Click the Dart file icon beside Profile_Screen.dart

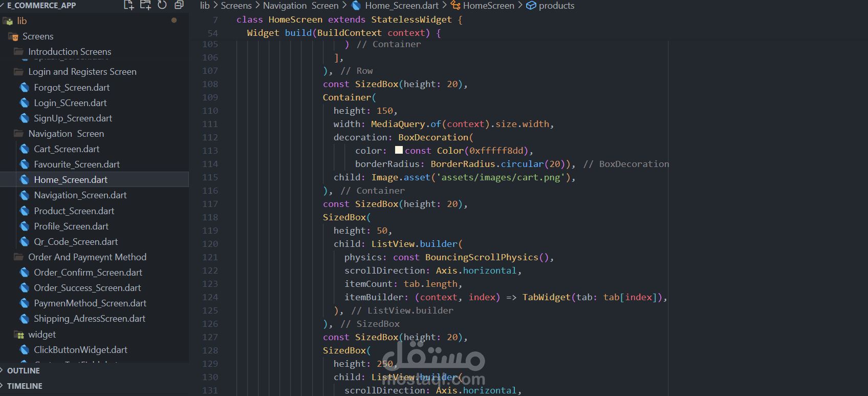[24, 226]
